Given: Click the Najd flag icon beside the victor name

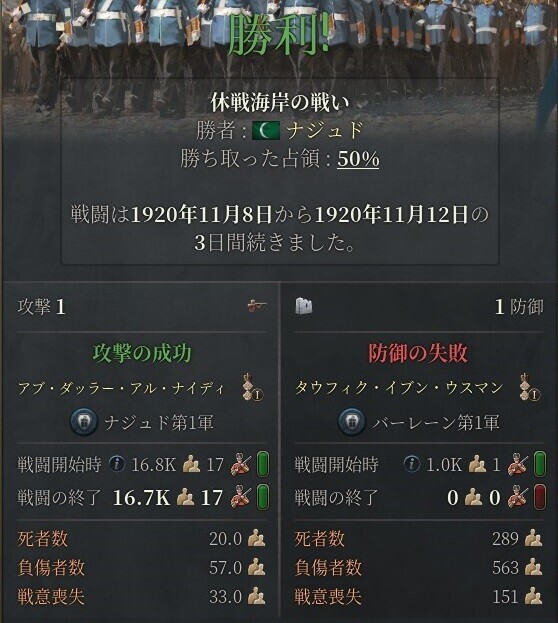Looking at the screenshot, I should (x=266, y=131).
